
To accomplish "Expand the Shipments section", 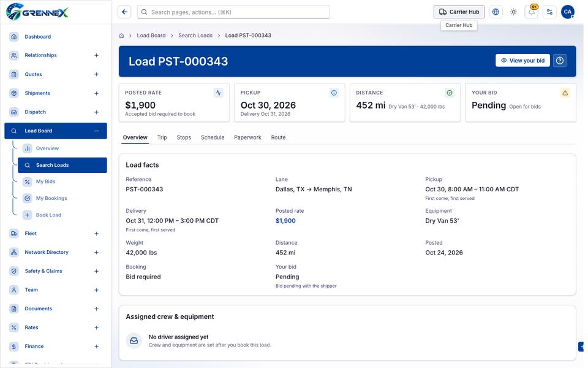I will [x=96, y=93].
